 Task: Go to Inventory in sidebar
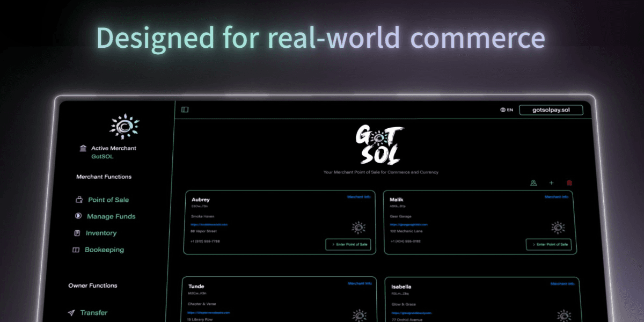coord(101,233)
